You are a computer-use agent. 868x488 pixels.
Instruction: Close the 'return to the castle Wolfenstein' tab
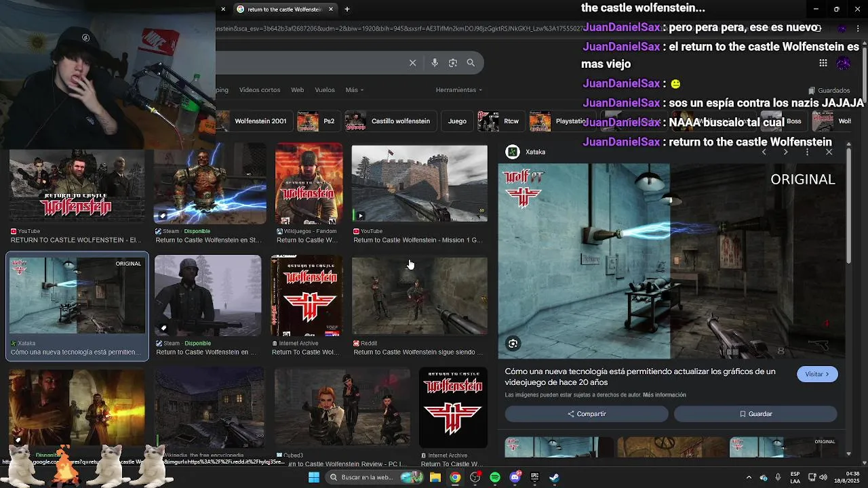point(330,9)
